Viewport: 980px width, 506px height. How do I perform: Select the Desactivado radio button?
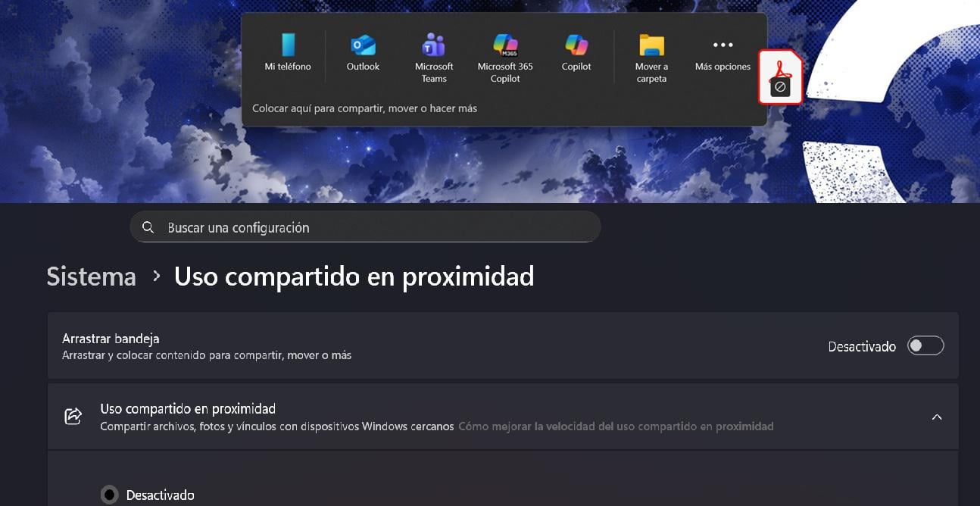coord(110,495)
